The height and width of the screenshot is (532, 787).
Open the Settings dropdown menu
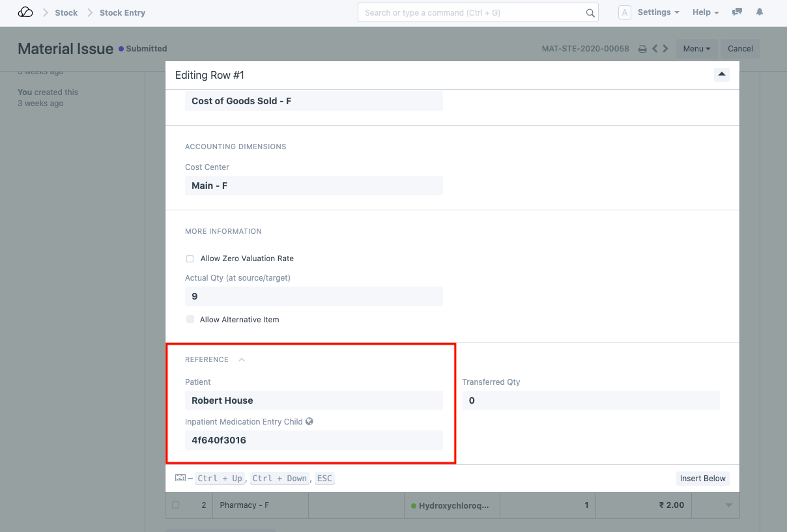click(658, 12)
